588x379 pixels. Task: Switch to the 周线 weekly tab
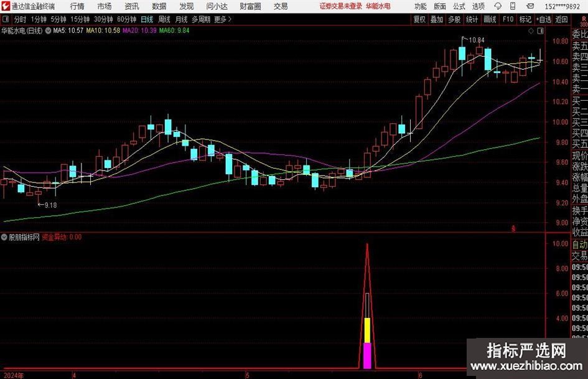[x=164, y=19]
